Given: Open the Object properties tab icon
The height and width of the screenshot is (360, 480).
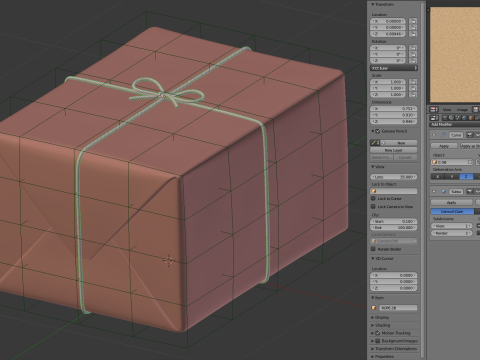Looking at the screenshot, I should coord(471,118).
